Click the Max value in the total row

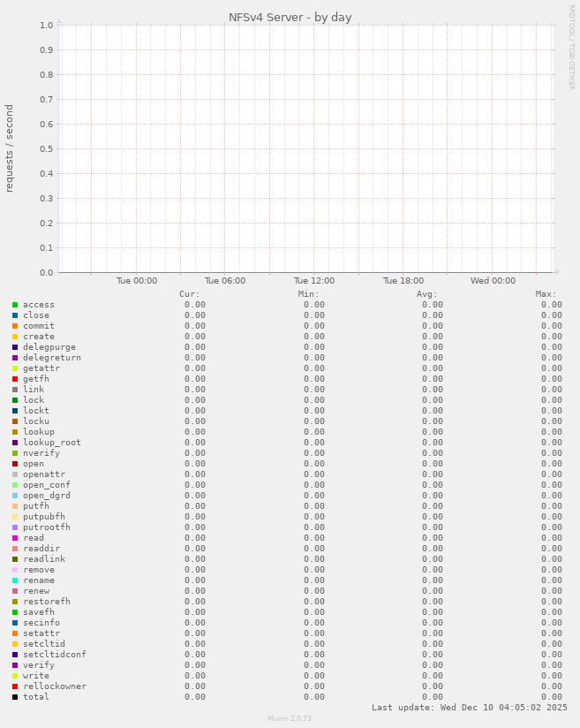tap(551, 697)
